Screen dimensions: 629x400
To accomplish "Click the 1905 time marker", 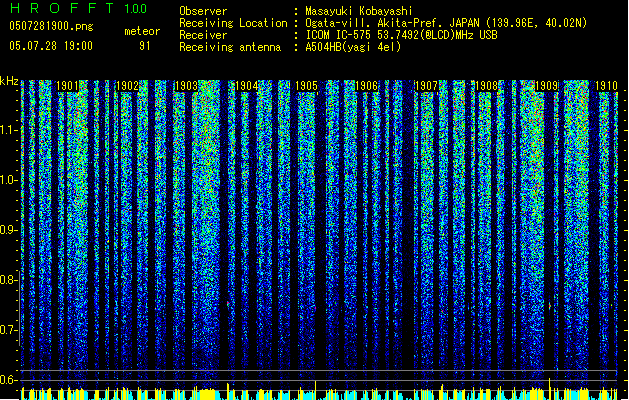I will click(x=306, y=86).
